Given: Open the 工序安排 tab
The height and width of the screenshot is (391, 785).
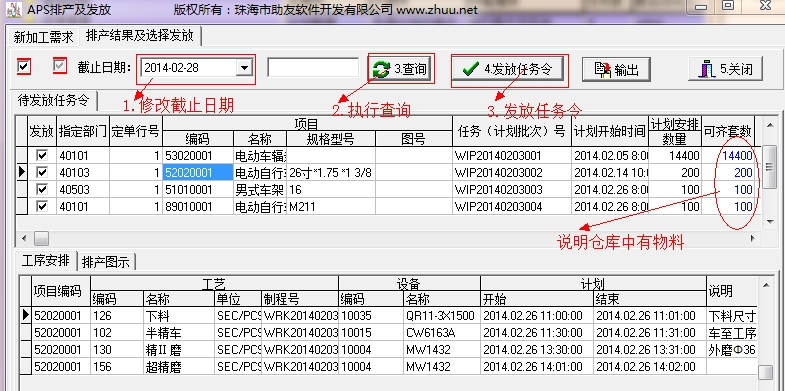Looking at the screenshot, I should [46, 260].
